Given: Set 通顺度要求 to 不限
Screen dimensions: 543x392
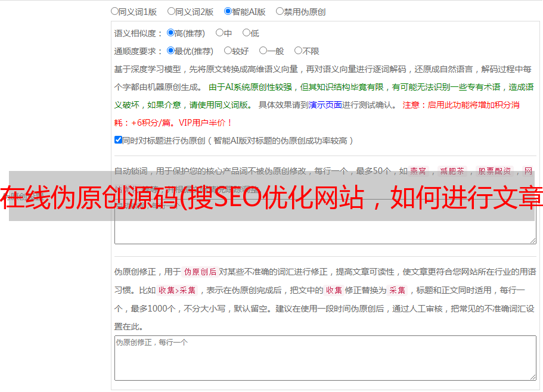Looking at the screenshot, I should tap(298, 51).
